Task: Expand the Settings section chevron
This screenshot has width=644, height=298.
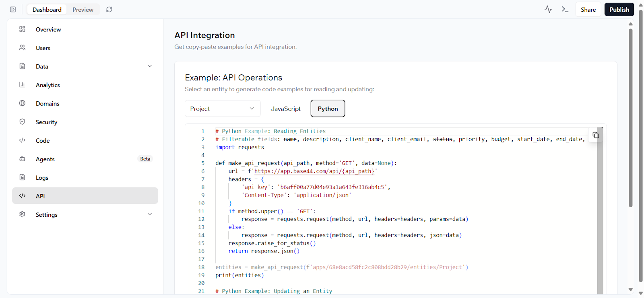Action: point(150,214)
